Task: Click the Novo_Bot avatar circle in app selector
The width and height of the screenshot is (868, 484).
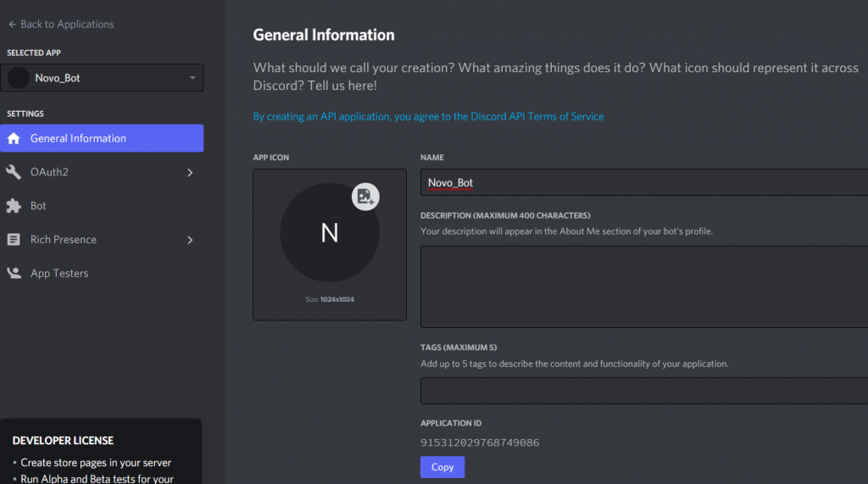Action: coord(19,78)
